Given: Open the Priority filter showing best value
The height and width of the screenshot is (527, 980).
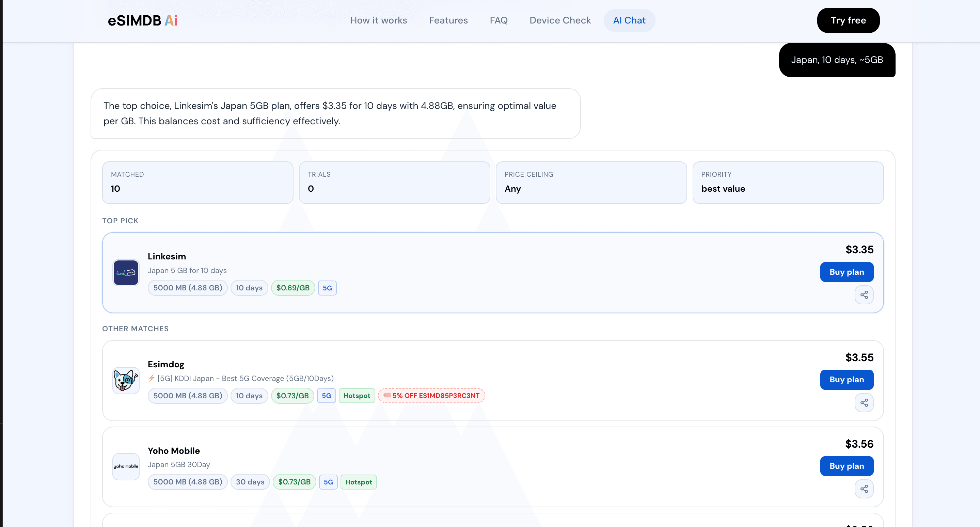Looking at the screenshot, I should [788, 183].
